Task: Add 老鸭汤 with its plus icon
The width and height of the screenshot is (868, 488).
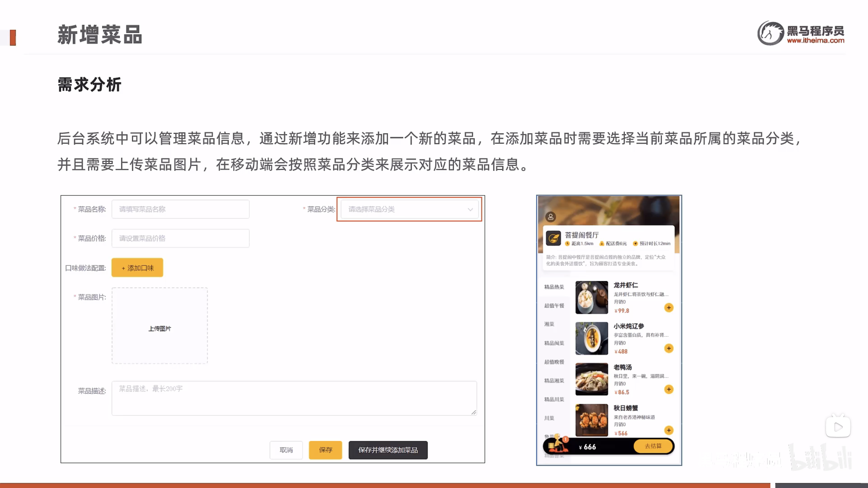Action: click(669, 389)
